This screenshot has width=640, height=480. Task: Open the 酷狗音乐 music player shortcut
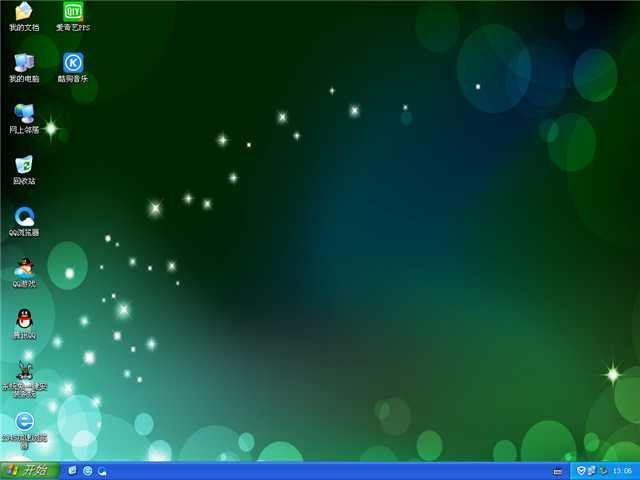point(73,63)
